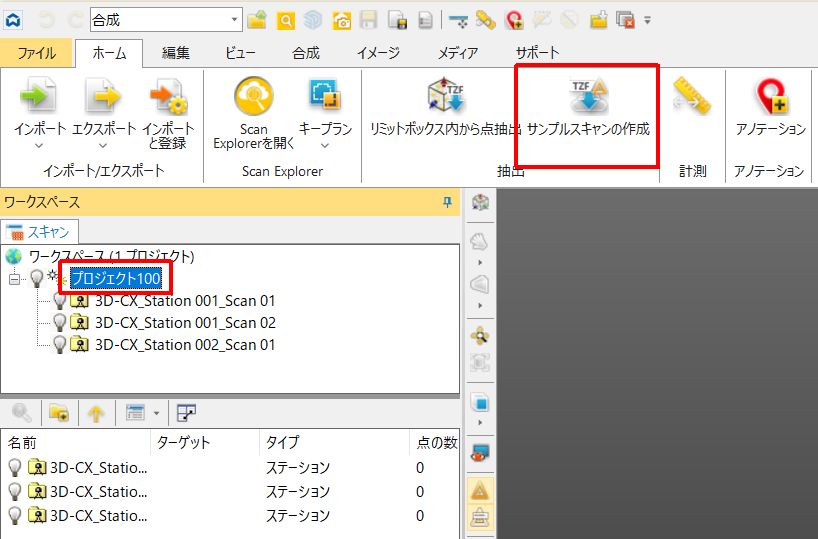Image resolution: width=818 pixels, height=539 pixels.
Task: Select 3D-CX_Station 001_Scan 02 in tree
Action: [x=185, y=322]
